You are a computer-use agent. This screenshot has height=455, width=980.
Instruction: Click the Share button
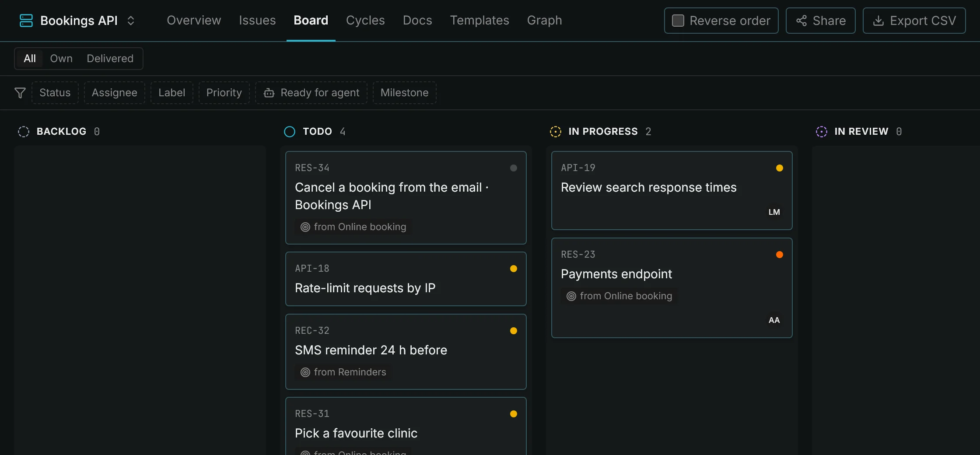point(821,21)
